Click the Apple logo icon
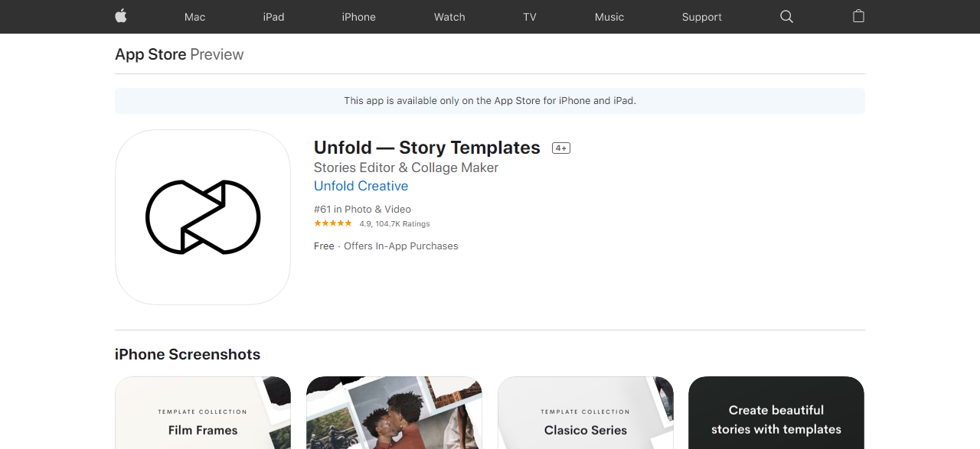 tap(121, 16)
